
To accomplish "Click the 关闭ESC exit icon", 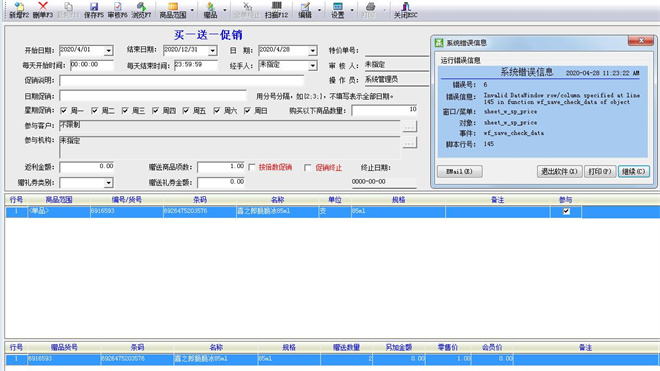I will click(x=406, y=6).
